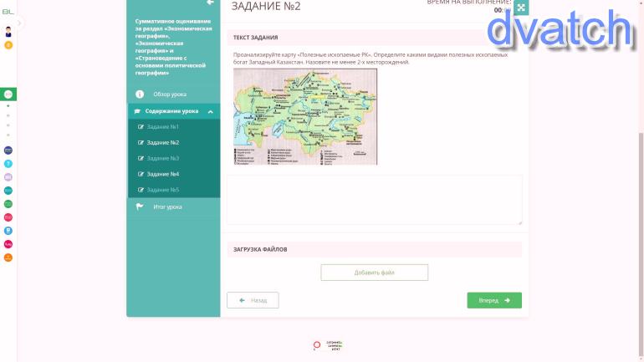The image size is (644, 362).
Task: Open the user avatar profile icon
Action: [x=8, y=32]
